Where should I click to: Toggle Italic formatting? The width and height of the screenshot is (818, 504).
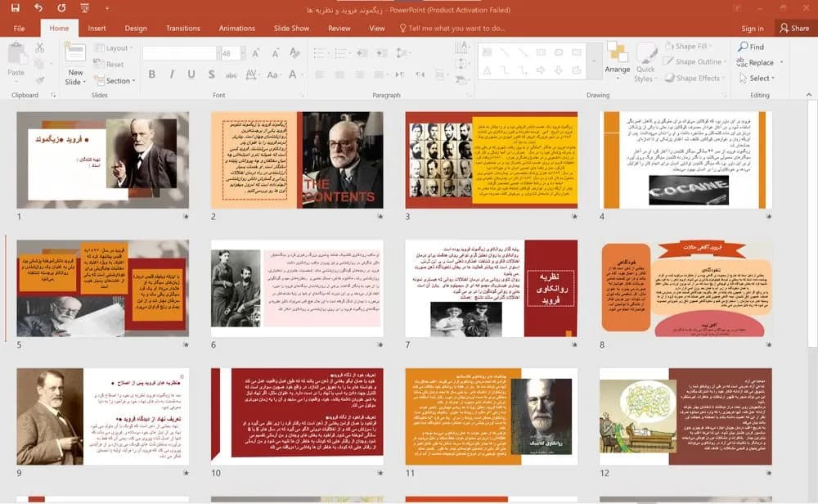point(172,74)
